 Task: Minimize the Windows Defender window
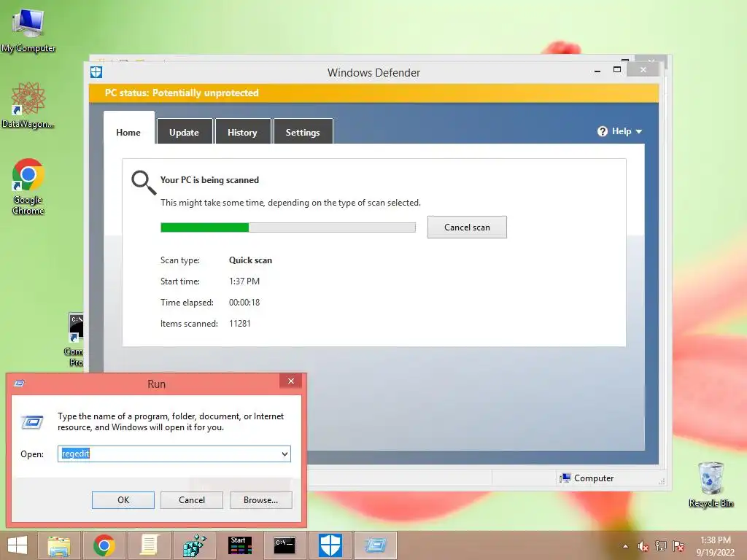(x=597, y=71)
